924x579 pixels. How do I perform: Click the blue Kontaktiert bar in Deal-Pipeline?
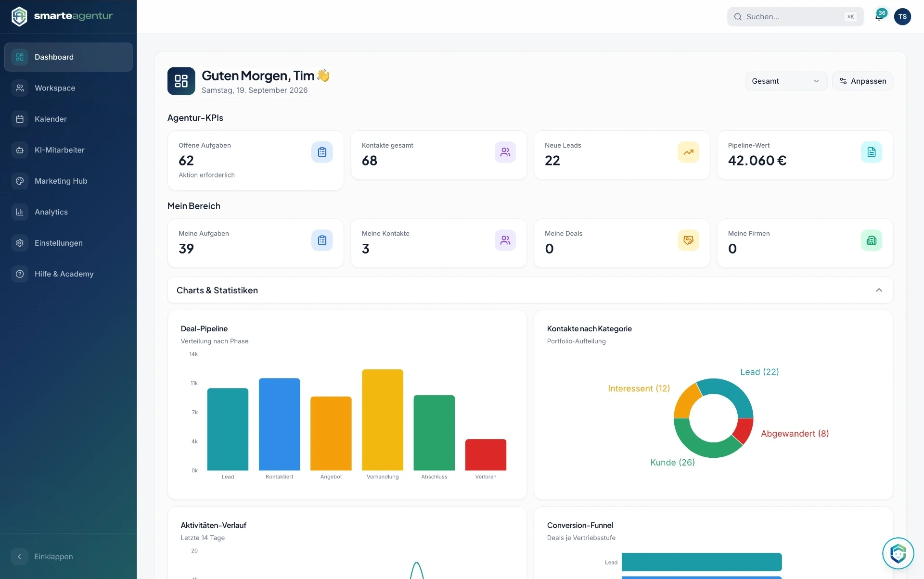pyautogui.click(x=279, y=424)
